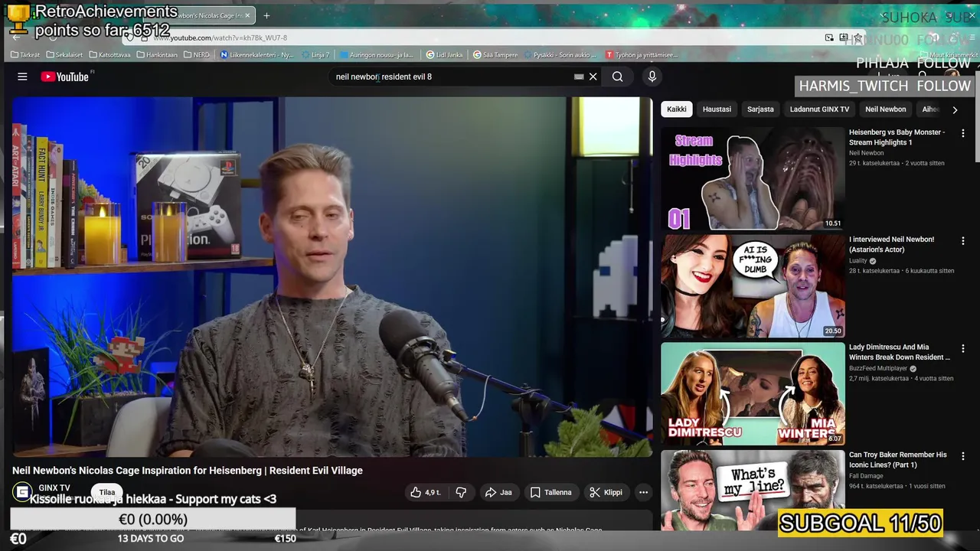Dislike the video with thumbs down
The image size is (980, 551).
(461, 492)
